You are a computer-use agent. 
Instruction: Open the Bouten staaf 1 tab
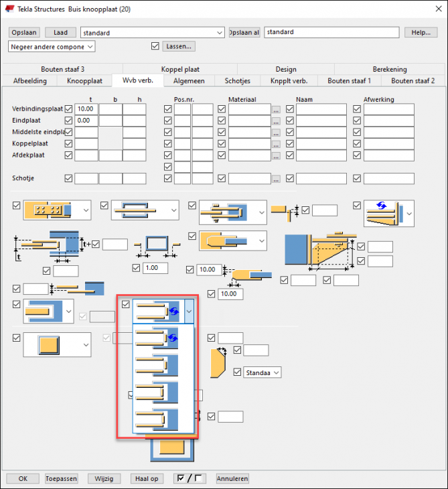coord(348,80)
